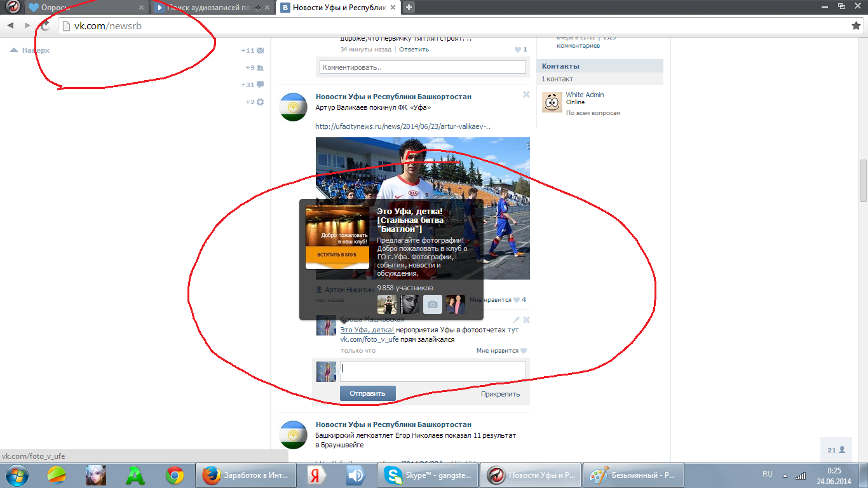This screenshot has width=868, height=488.
Task: Mute audio icon on Поиск аудиозаписей tab
Action: point(257,8)
